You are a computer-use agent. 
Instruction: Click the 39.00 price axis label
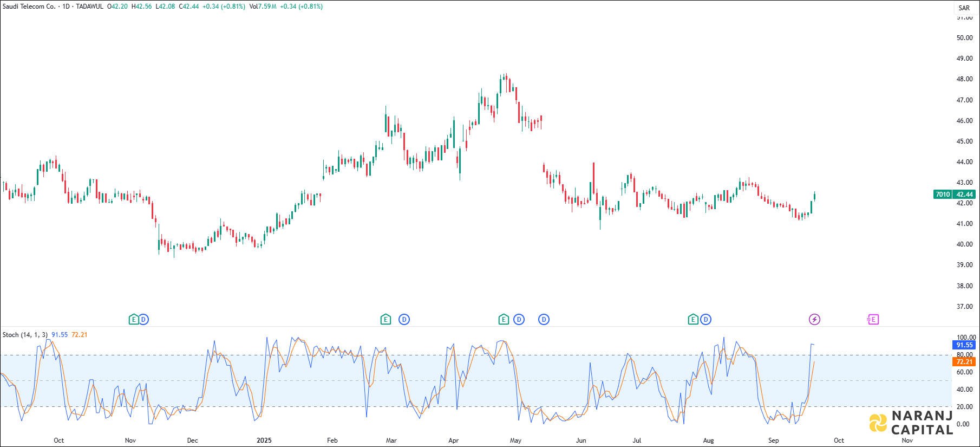click(x=964, y=265)
